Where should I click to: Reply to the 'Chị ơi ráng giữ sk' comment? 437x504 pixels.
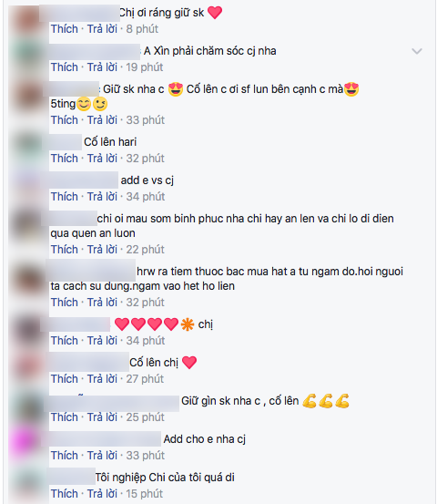(x=102, y=29)
